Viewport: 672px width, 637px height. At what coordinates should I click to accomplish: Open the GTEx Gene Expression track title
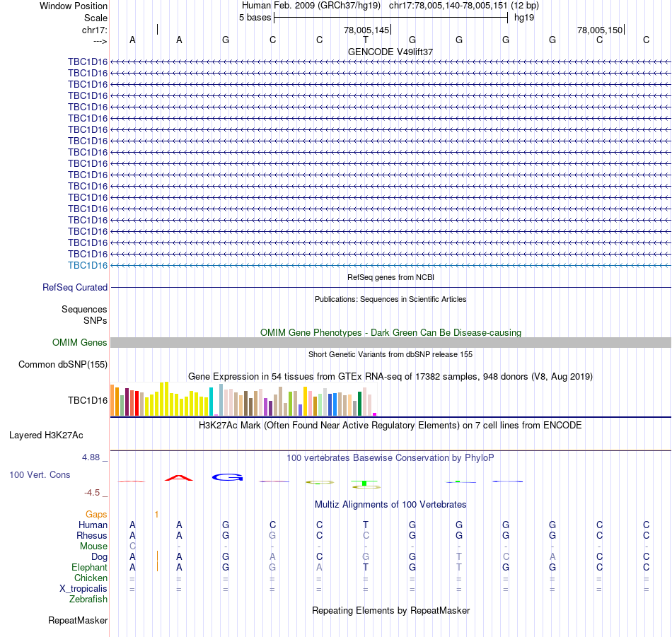pyautogui.click(x=390, y=377)
